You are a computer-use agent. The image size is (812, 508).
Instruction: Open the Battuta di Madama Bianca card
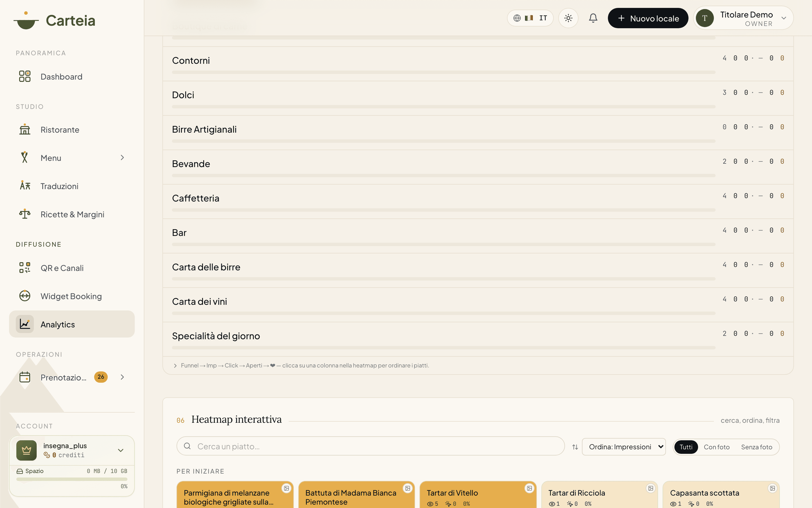pyautogui.click(x=356, y=494)
